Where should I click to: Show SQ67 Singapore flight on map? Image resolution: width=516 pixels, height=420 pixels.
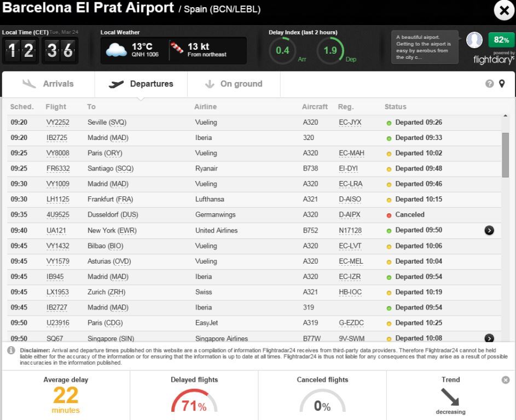click(x=489, y=338)
